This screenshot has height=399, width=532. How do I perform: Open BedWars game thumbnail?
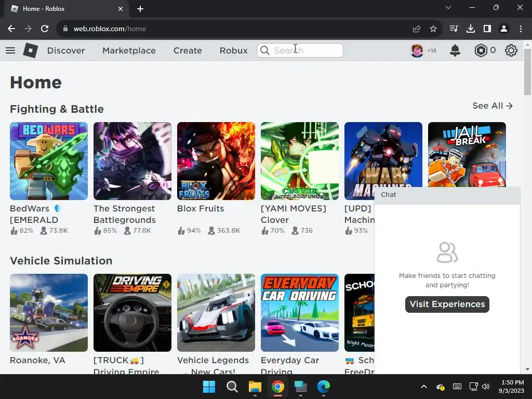click(49, 161)
